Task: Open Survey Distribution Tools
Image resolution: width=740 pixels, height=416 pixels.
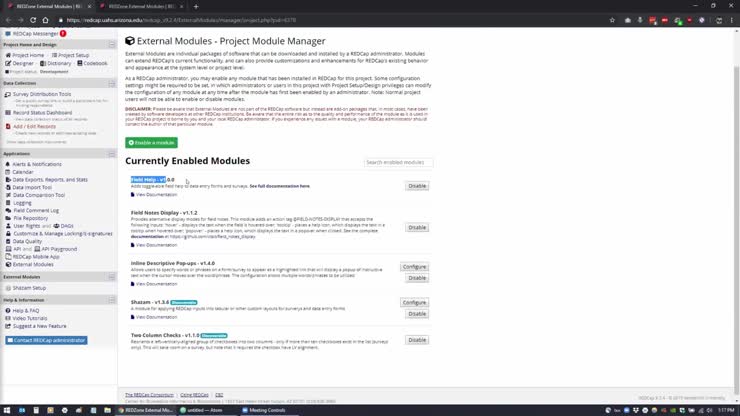Action: click(x=42, y=94)
